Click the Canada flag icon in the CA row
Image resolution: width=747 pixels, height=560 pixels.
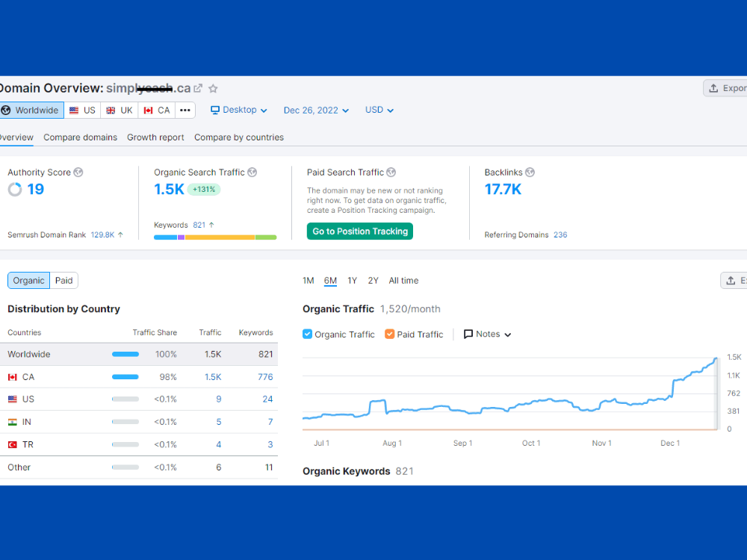pyautogui.click(x=13, y=377)
